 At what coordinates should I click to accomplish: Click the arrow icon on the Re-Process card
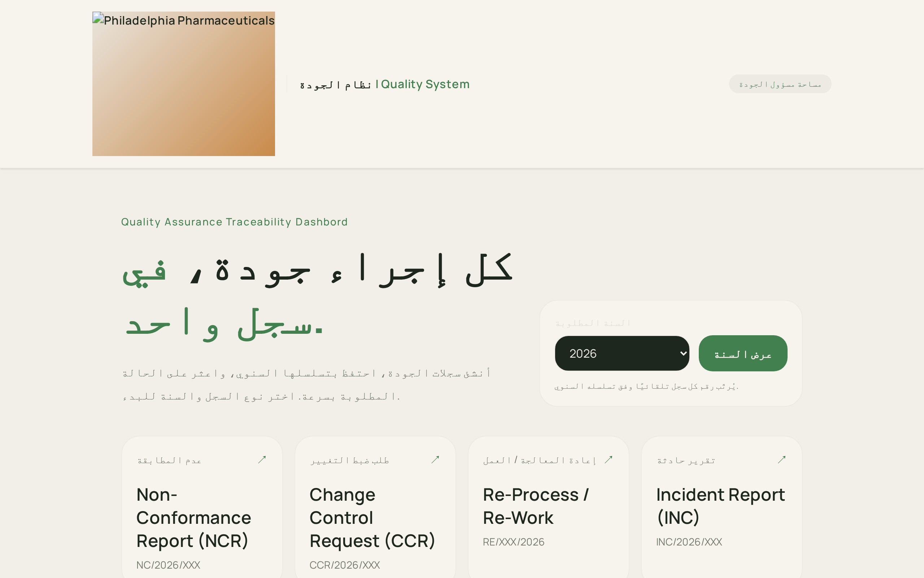click(609, 460)
